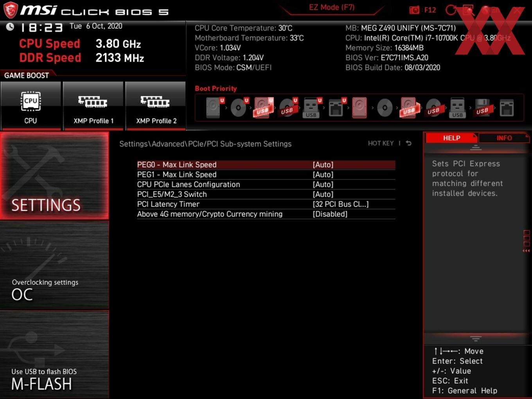Enable XMP Profile 2
The height and width of the screenshot is (399, 532).
(156, 106)
